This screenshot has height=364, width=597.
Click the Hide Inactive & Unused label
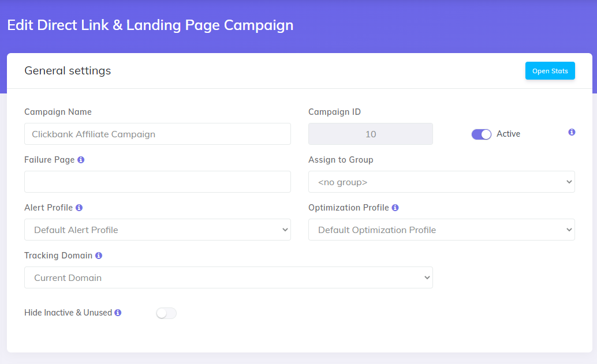(x=68, y=313)
